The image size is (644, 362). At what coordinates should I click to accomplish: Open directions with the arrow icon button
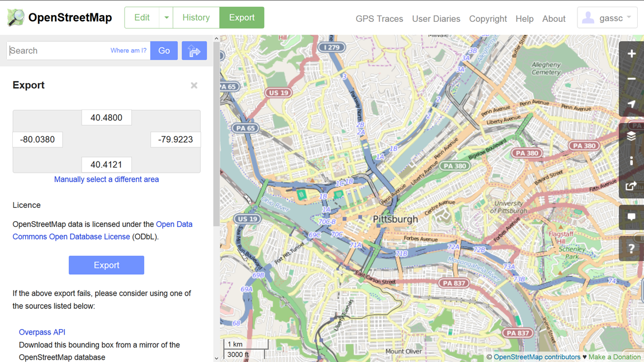click(x=195, y=51)
